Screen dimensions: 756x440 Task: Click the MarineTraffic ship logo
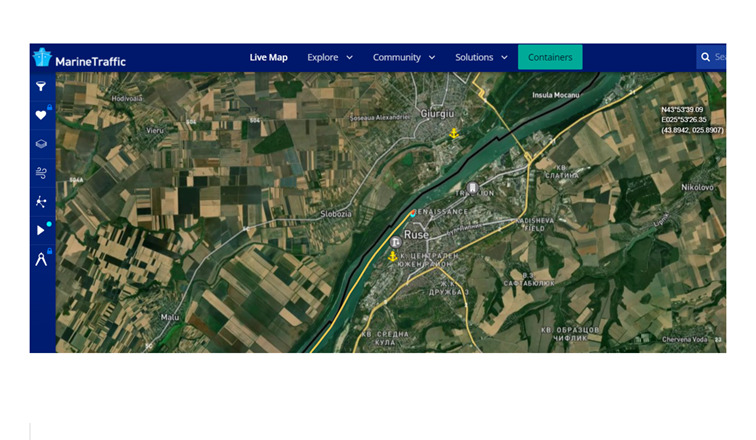point(42,58)
